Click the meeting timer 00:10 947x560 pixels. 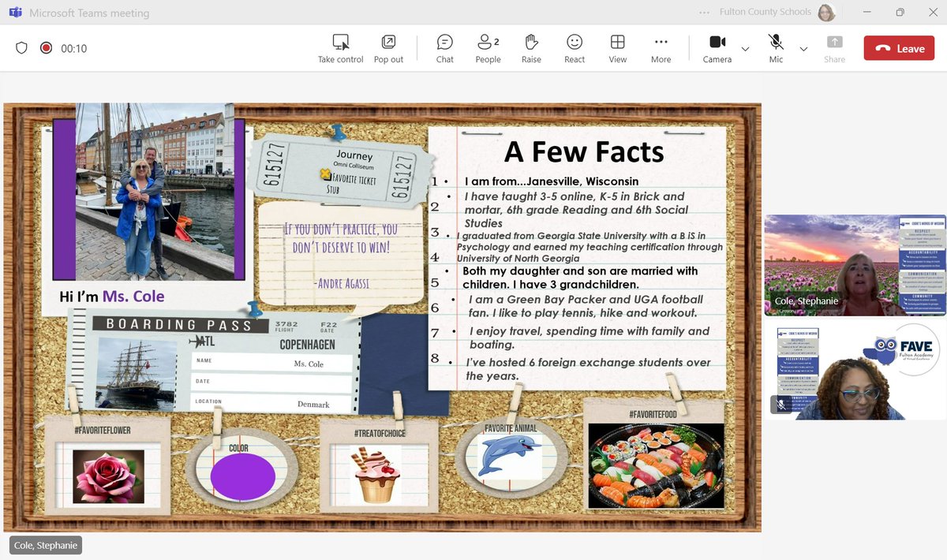click(x=74, y=49)
